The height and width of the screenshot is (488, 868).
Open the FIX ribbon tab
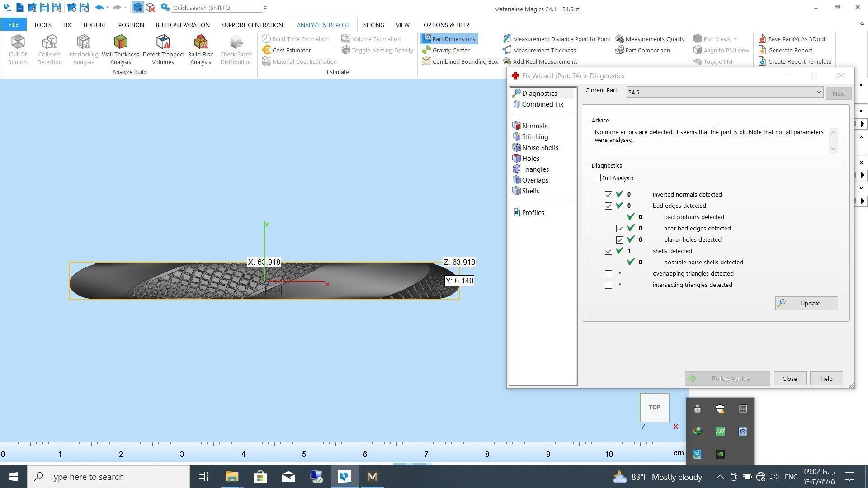(67, 25)
